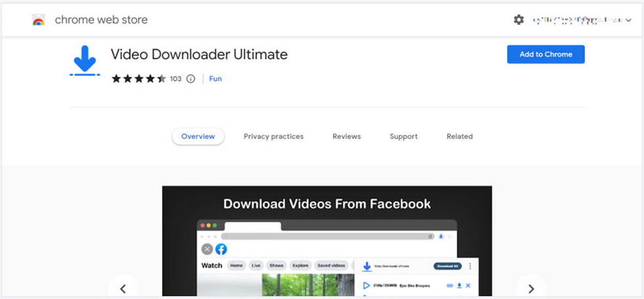Click the Explore chip in preview
Image resolution: width=644 pixels, height=299 pixels.
301,265
